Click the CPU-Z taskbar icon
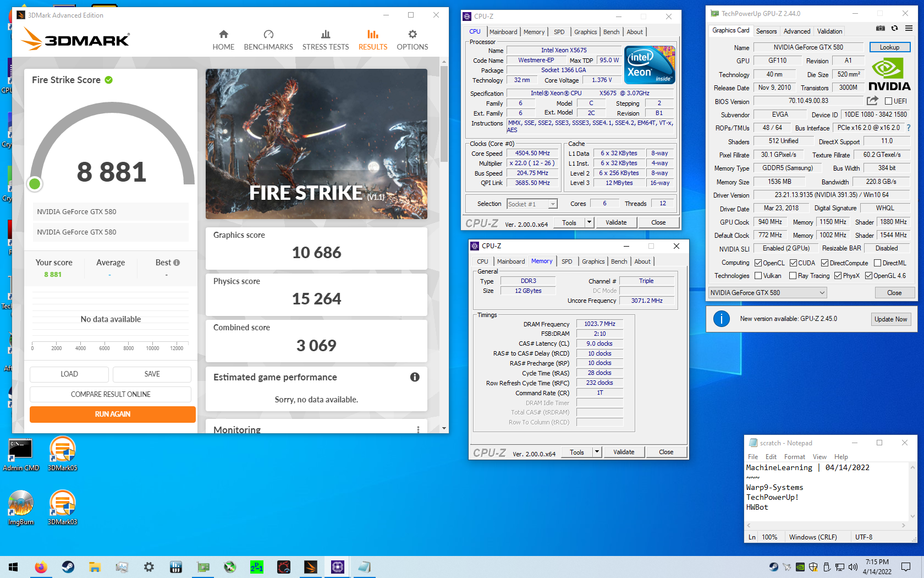Image resolution: width=924 pixels, height=578 pixels. (x=338, y=567)
